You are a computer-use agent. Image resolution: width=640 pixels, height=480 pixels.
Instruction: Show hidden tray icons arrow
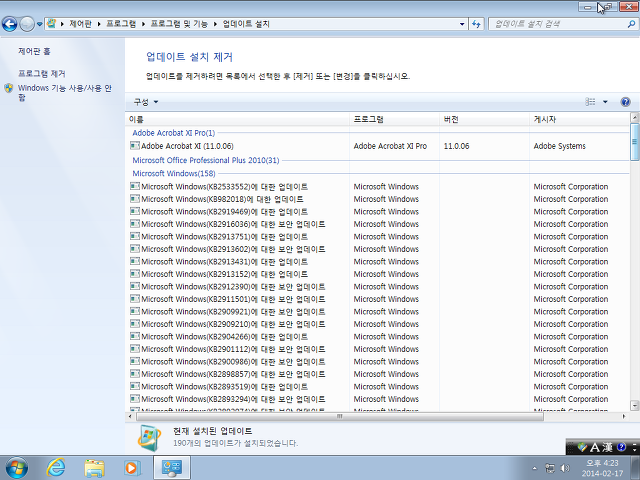click(x=535, y=468)
